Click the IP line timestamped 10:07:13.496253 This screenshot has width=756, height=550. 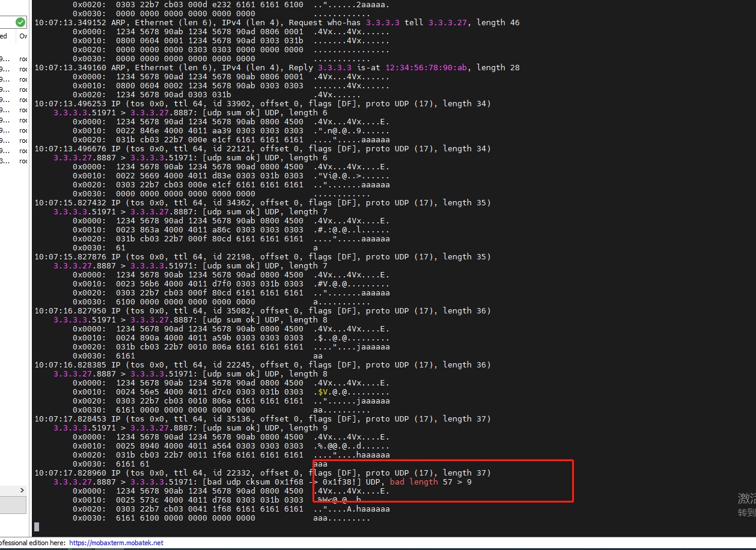(263, 103)
